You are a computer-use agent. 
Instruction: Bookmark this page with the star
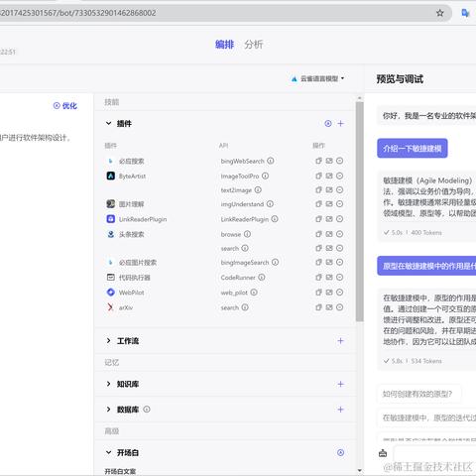(440, 13)
